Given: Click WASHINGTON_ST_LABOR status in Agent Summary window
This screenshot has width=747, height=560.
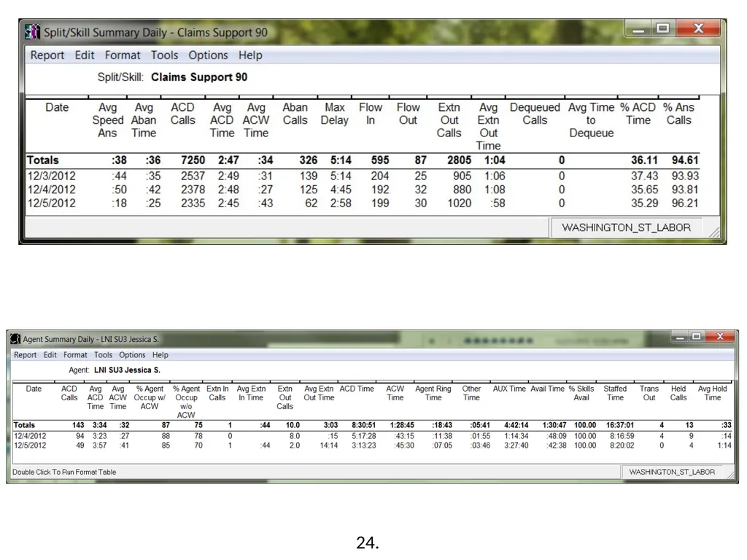Looking at the screenshot, I should point(672,472).
